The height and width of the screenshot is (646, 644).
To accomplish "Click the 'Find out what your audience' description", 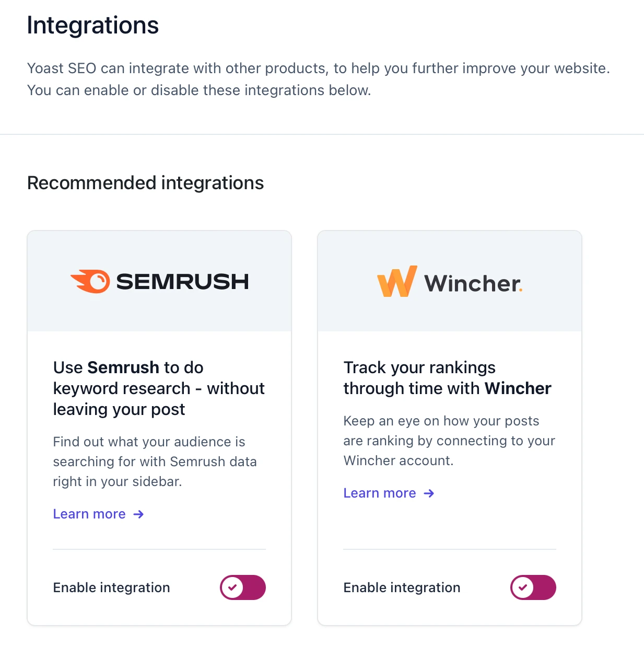I will point(155,462).
